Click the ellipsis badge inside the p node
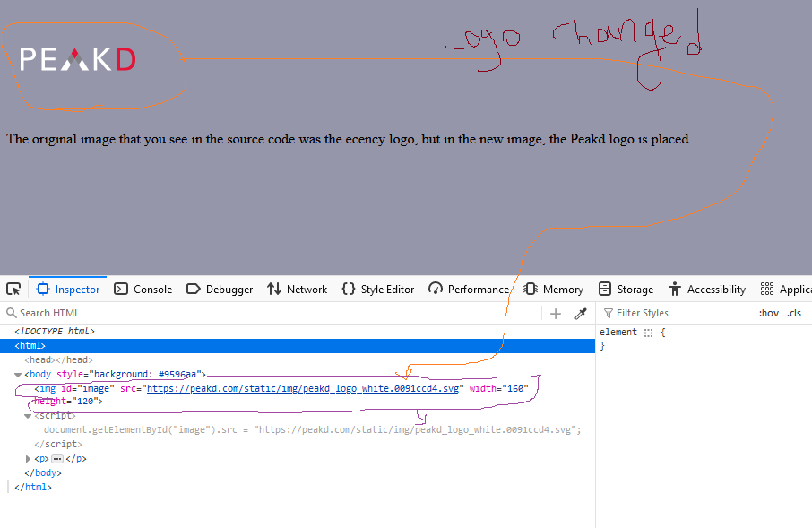 (57, 459)
